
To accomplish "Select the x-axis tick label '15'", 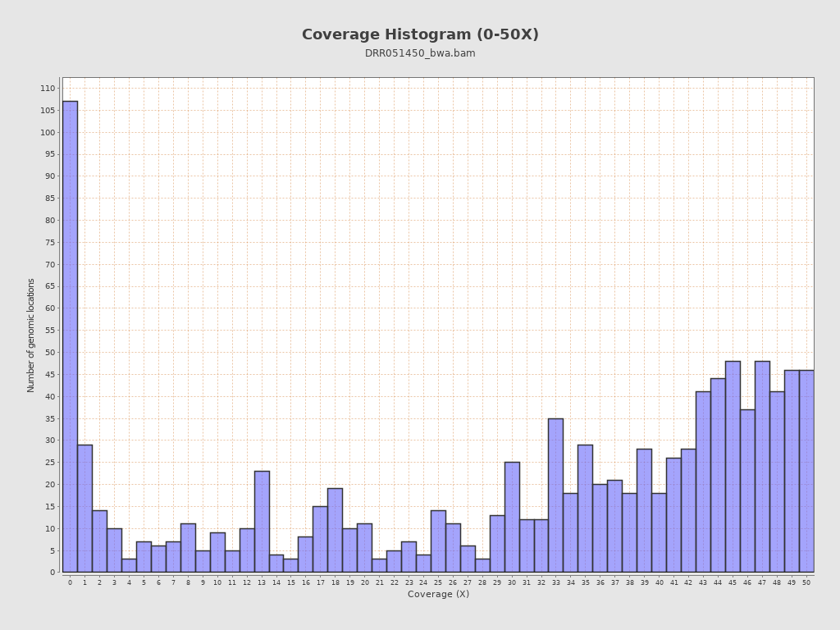I will point(291,583).
